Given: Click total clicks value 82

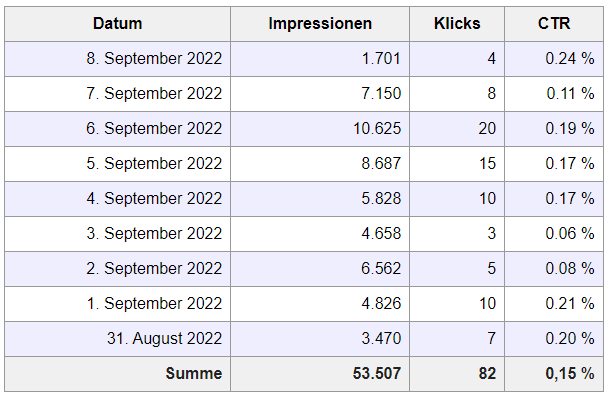Looking at the screenshot, I should [487, 374].
